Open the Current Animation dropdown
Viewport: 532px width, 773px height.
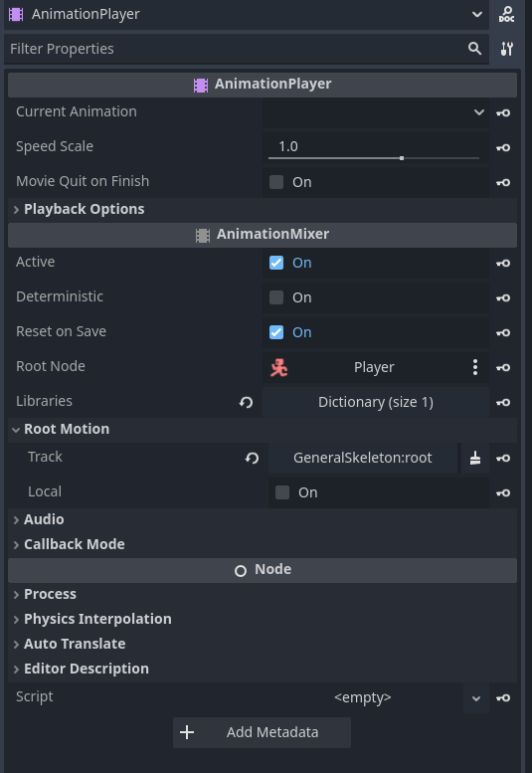[376, 112]
